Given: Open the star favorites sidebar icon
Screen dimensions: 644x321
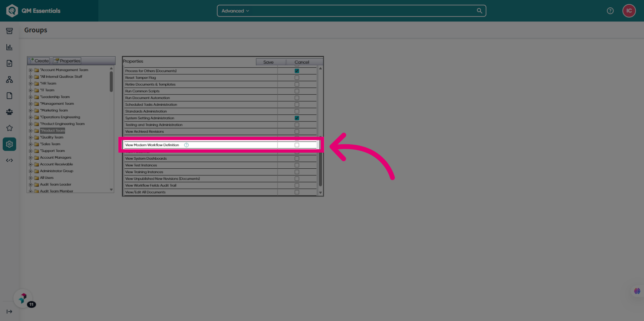Looking at the screenshot, I should [x=9, y=128].
